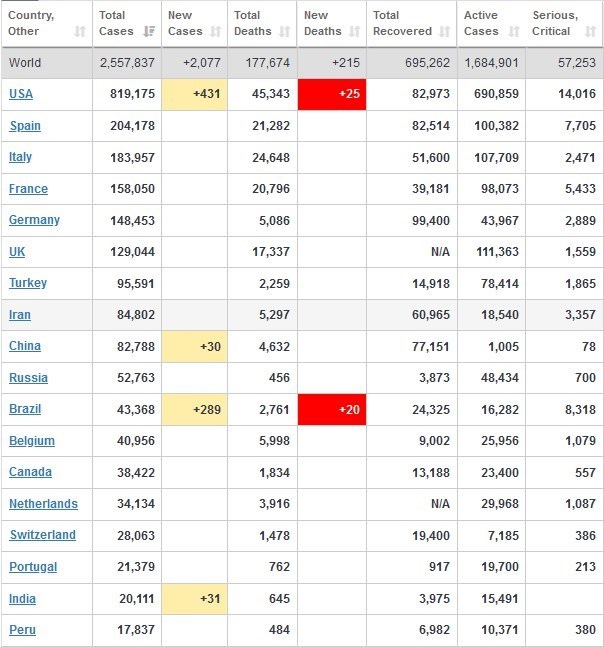
Task: Click China's +30 new cases cell
Action: point(194,346)
